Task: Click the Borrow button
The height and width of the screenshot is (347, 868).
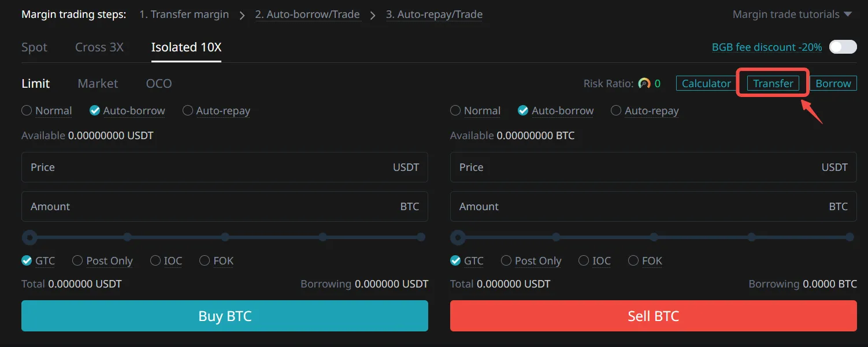Action: click(x=833, y=84)
